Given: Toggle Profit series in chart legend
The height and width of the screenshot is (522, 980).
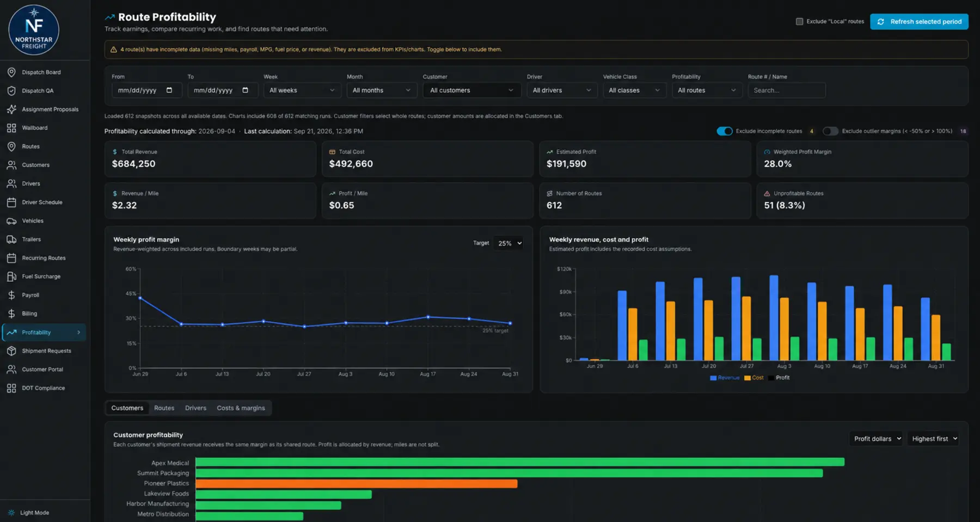Looking at the screenshot, I should coord(779,378).
